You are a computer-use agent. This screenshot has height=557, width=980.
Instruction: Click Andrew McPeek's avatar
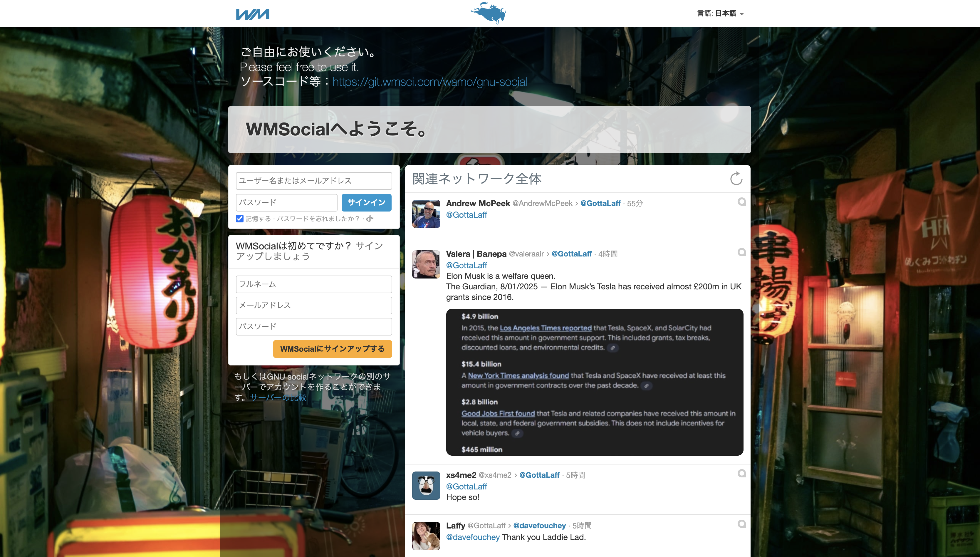(426, 214)
